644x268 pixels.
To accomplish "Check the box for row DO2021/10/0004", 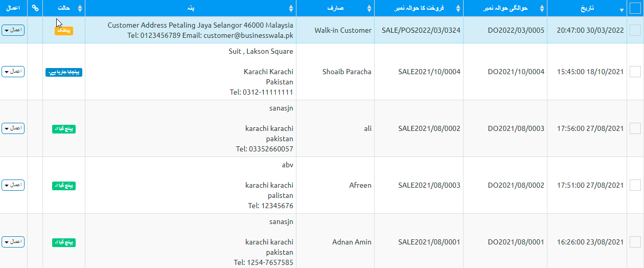I will [635, 72].
